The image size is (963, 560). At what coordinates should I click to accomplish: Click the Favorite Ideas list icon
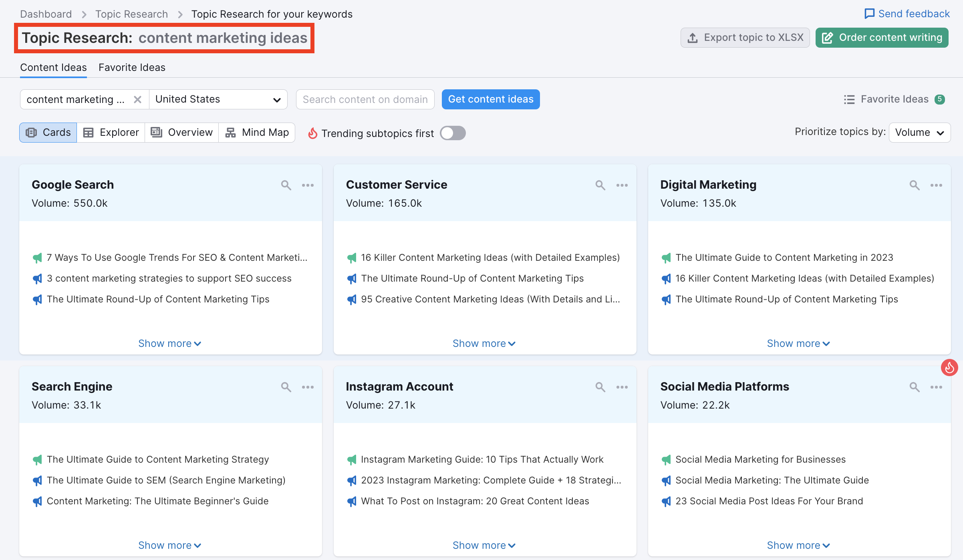click(x=849, y=99)
